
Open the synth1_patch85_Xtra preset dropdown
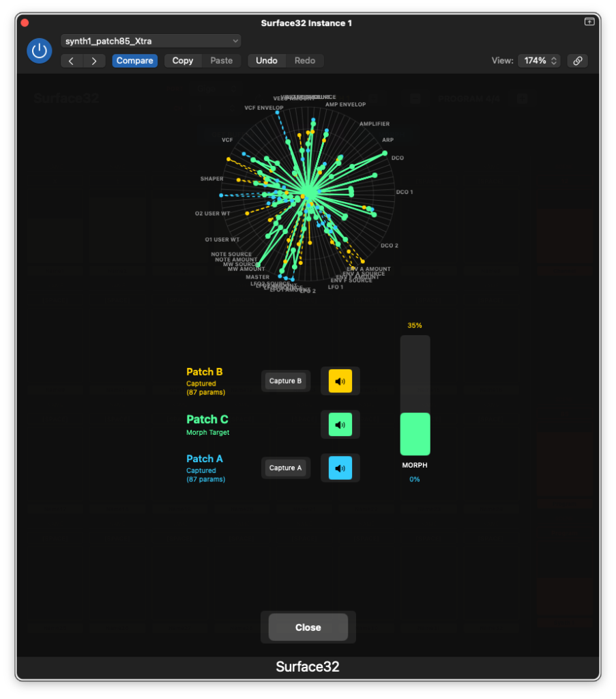[x=151, y=41]
